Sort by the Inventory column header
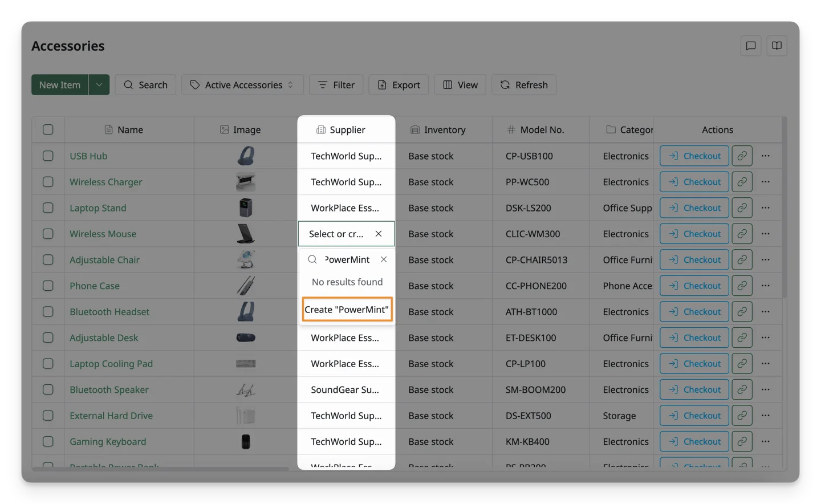 pyautogui.click(x=444, y=129)
